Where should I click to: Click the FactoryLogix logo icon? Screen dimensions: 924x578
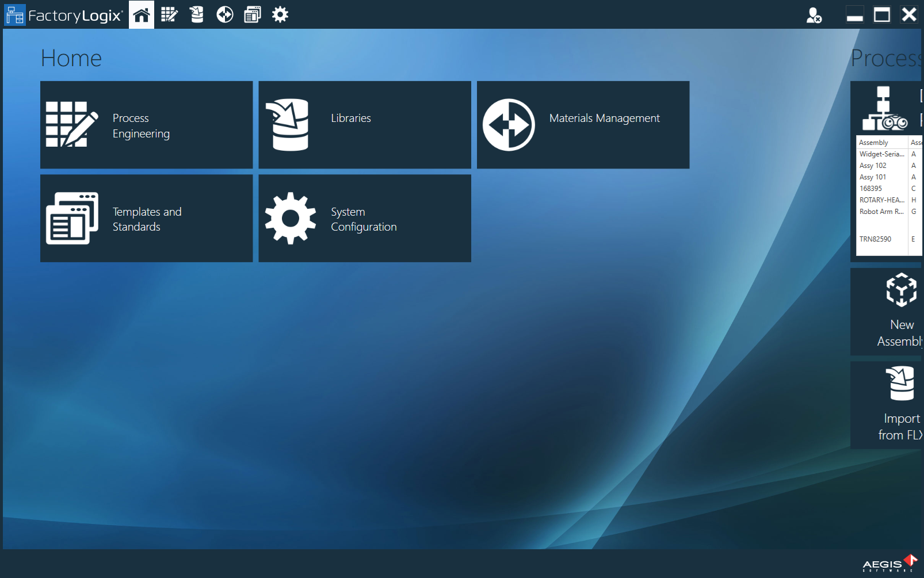[x=14, y=15]
